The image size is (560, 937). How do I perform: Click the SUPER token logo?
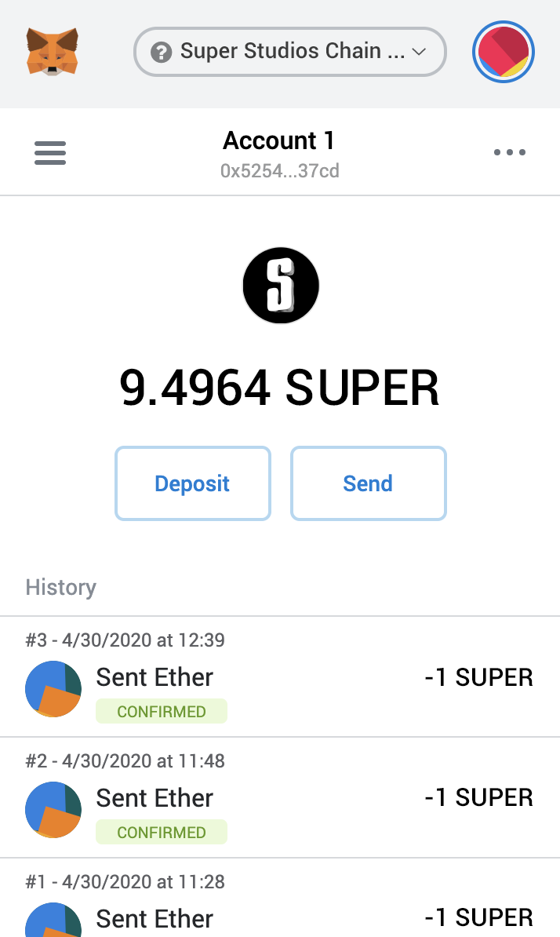click(280, 286)
